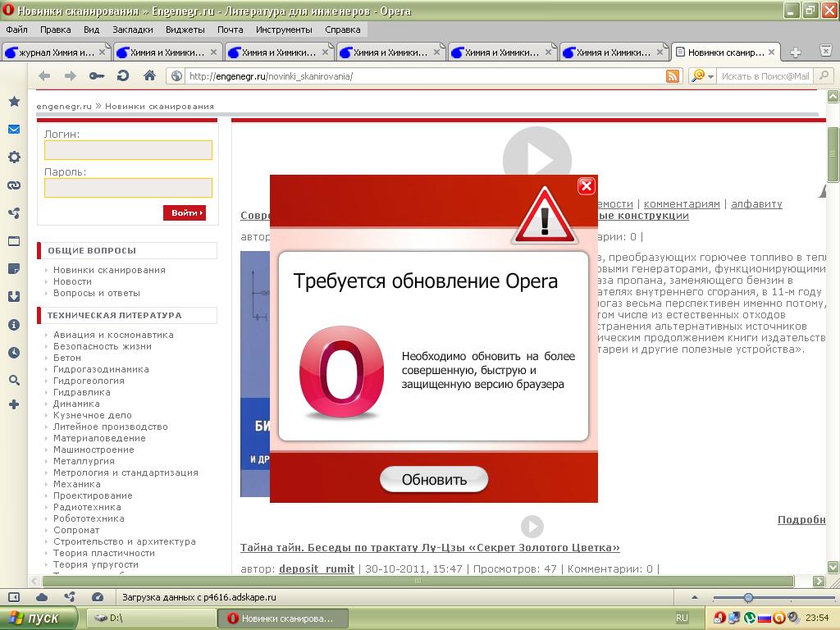Expand the search engine dropdown
Viewport: 840px width, 630px height.
(703, 76)
